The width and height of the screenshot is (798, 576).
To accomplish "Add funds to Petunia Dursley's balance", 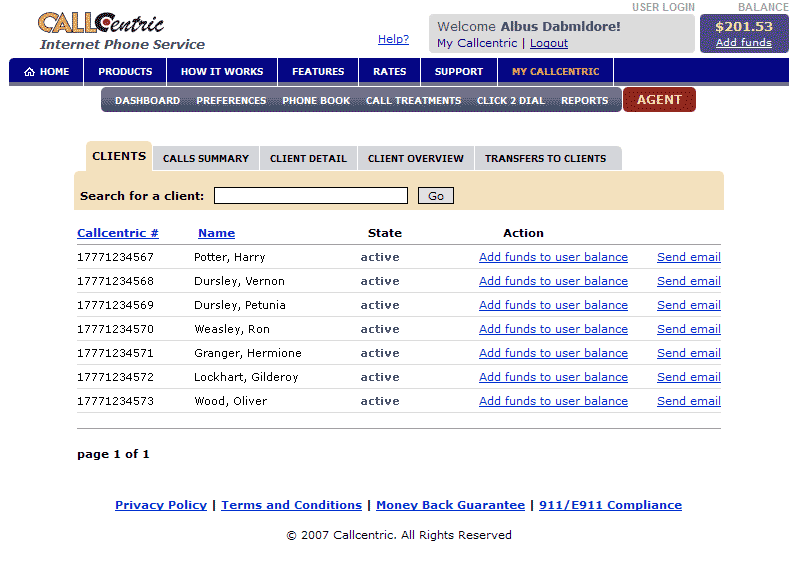I will tap(553, 305).
